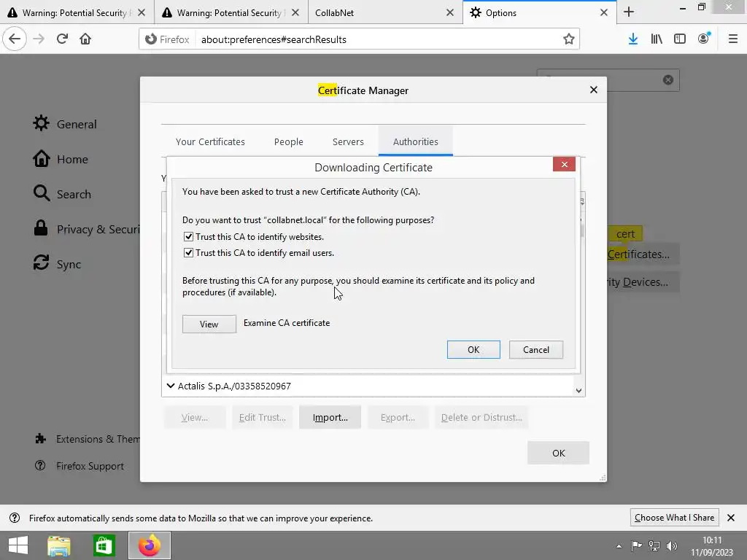The image size is (747, 560).
Task: Open the Downloads arrow in toolbar
Action: pos(632,39)
